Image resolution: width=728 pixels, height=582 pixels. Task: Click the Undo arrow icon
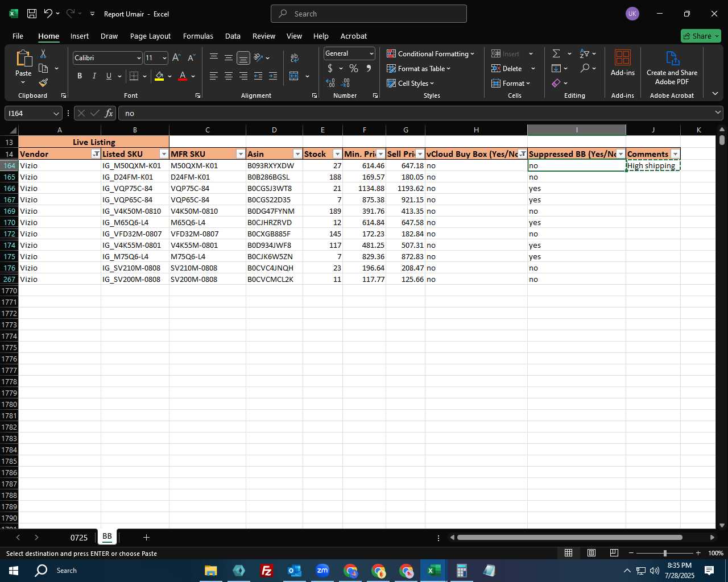pyautogui.click(x=48, y=14)
